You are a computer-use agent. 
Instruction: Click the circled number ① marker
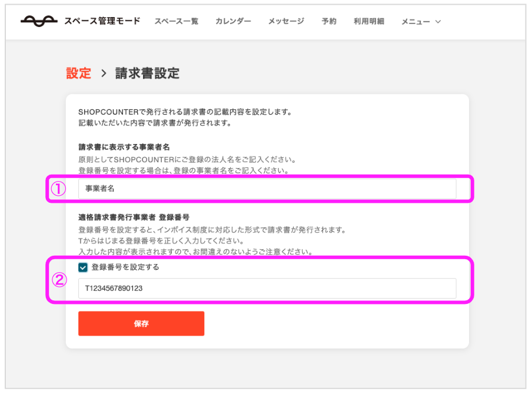tap(58, 189)
